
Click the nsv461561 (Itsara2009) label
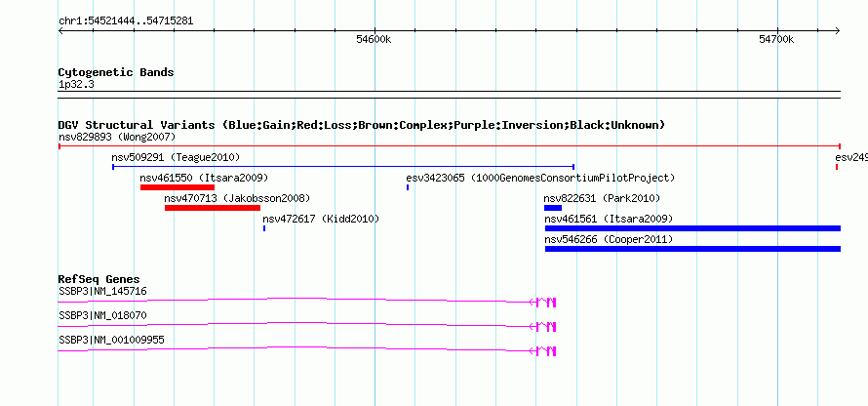tap(609, 219)
